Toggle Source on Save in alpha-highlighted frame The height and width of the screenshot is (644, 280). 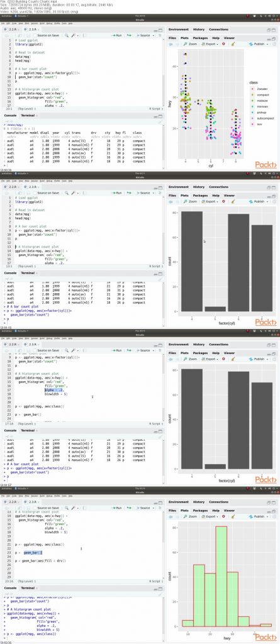click(46, 350)
